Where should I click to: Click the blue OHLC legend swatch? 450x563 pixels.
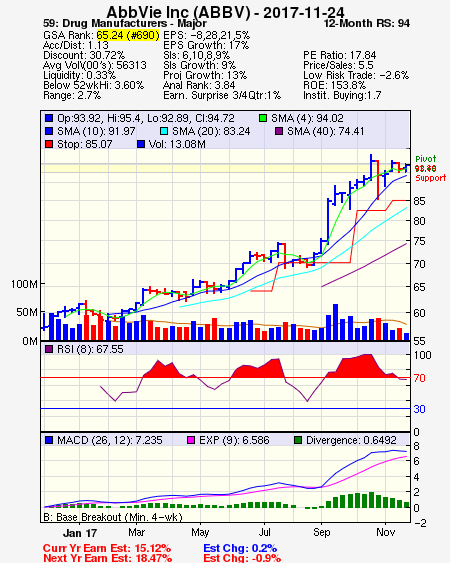(x=49, y=118)
